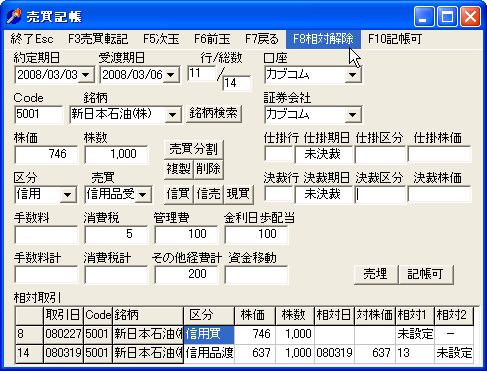Expand the 証券会社 combo box
Screen dimensions: 487x371
point(353,115)
